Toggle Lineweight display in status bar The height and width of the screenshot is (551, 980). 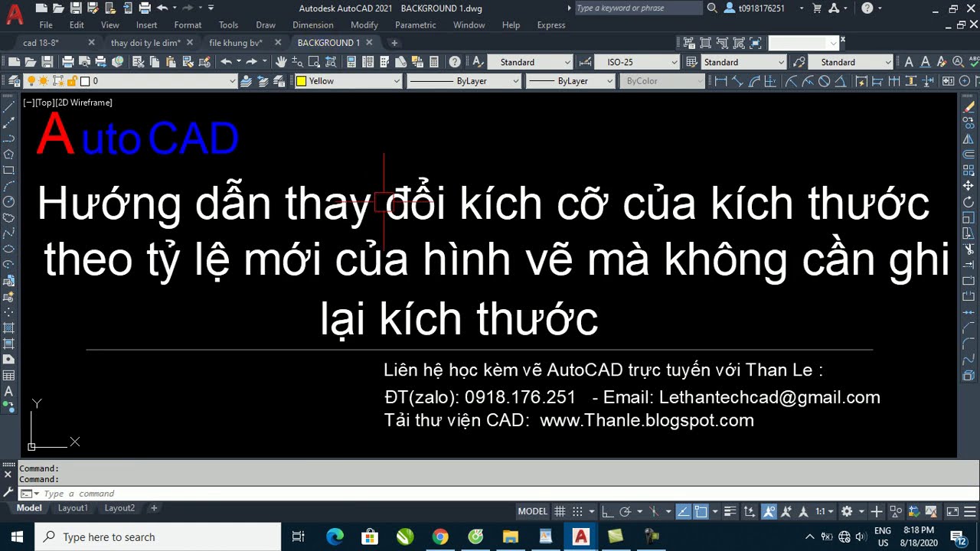[x=730, y=511]
